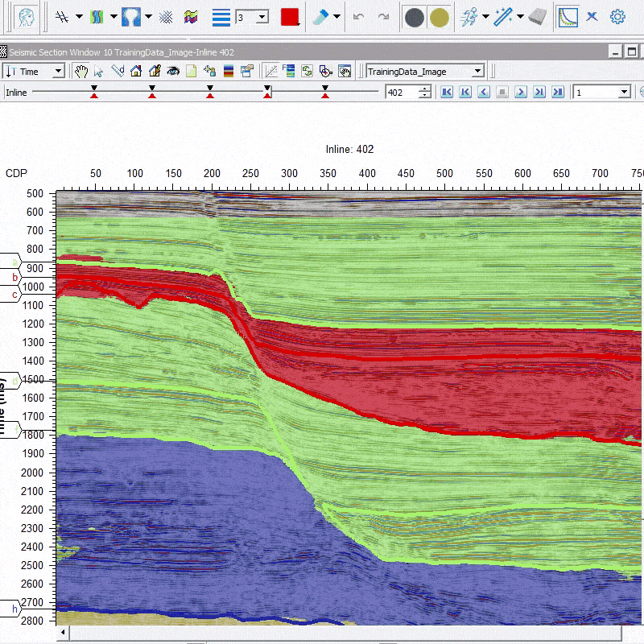Click the 'b' horizon label tab
The width and height of the screenshot is (644, 644).
tap(10, 277)
